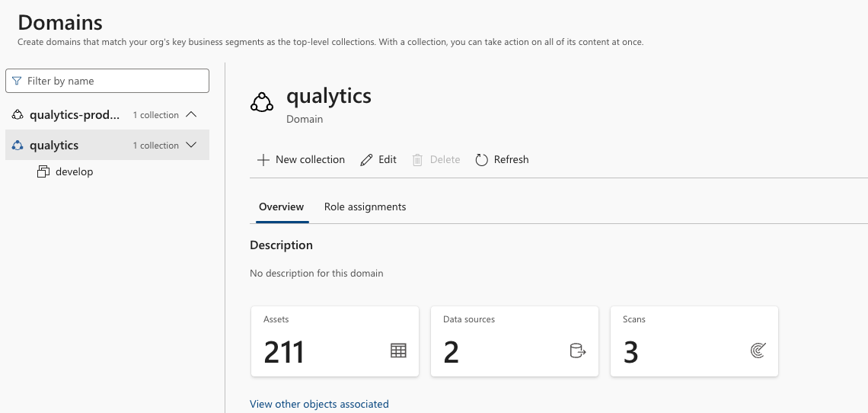The image size is (868, 413).
Task: Click the circular Refresh icon
Action: pos(481,160)
